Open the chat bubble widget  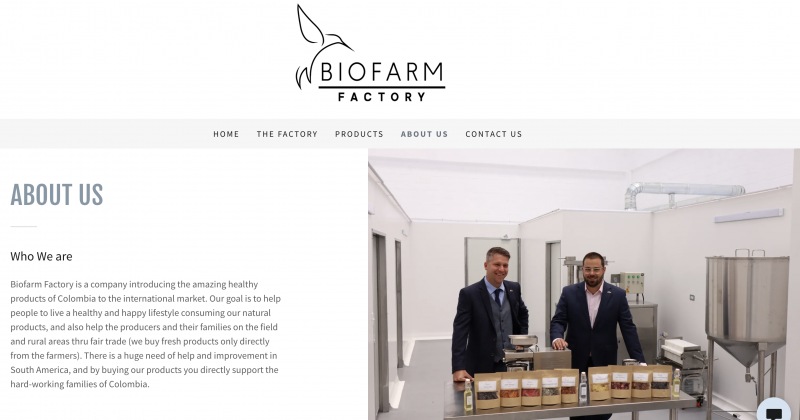pos(774,410)
